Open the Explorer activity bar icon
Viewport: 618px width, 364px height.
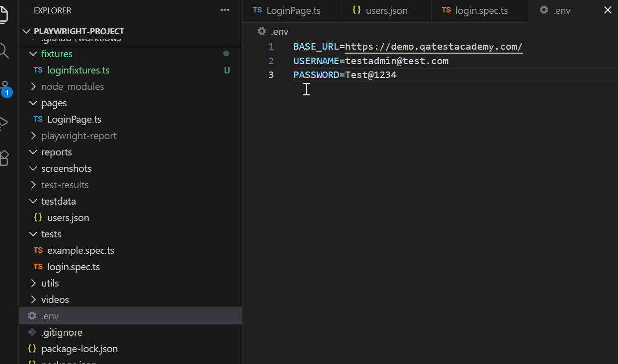(3, 14)
